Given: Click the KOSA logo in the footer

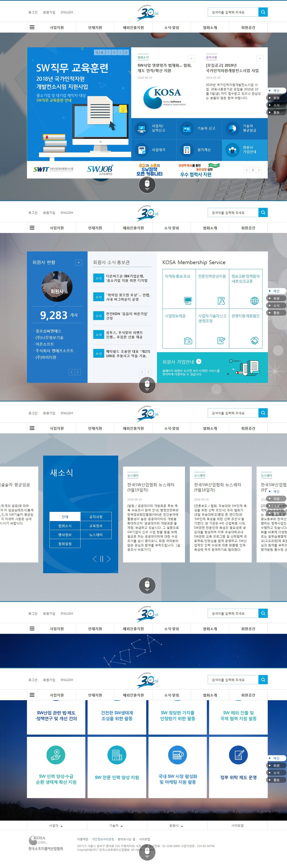Looking at the screenshot, I should [x=46, y=843].
